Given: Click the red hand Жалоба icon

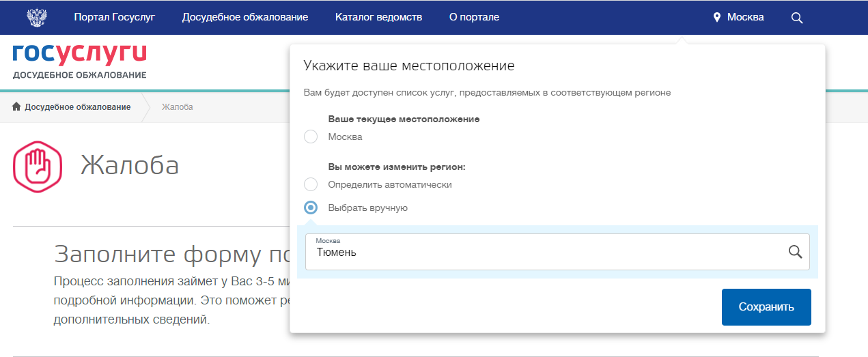Looking at the screenshot, I should click(x=38, y=166).
